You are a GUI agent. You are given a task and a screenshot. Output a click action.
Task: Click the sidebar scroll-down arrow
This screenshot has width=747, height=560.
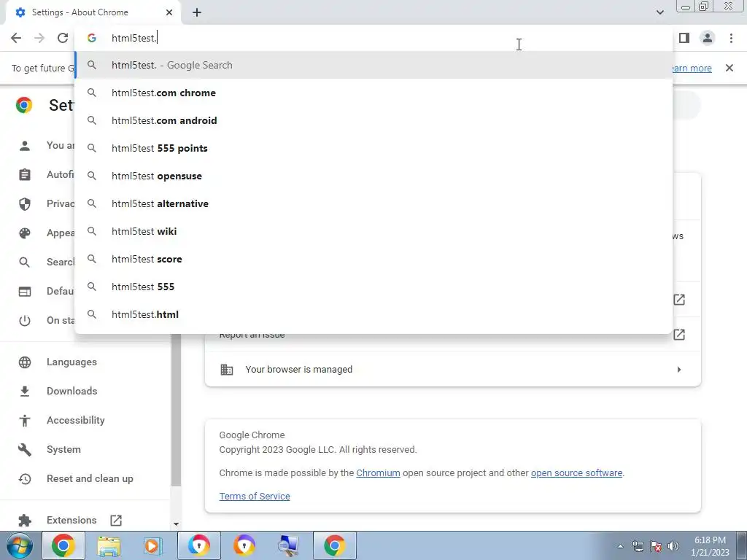click(176, 524)
